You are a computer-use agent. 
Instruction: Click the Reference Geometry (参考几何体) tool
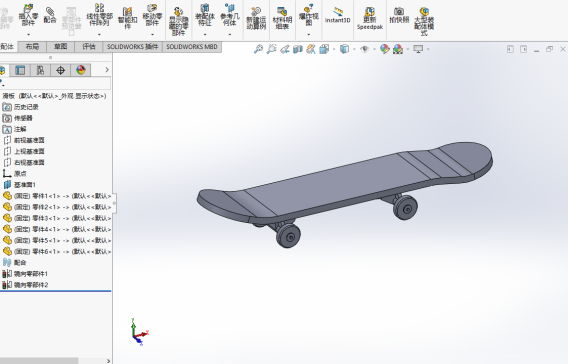pos(230,15)
